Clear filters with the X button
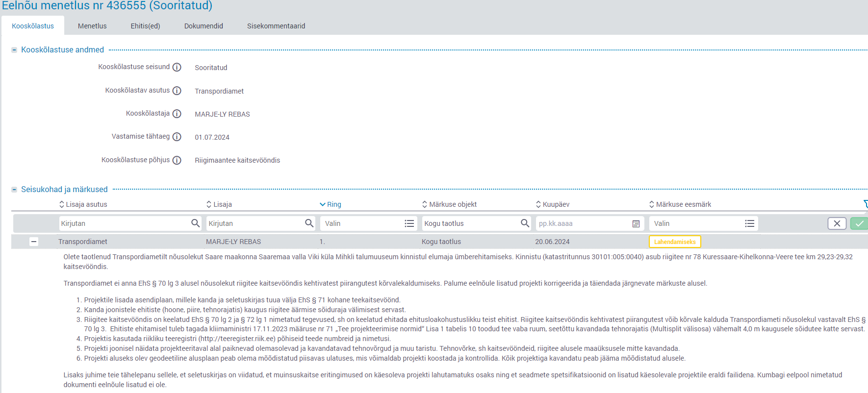The height and width of the screenshot is (393, 868). pyautogui.click(x=837, y=223)
